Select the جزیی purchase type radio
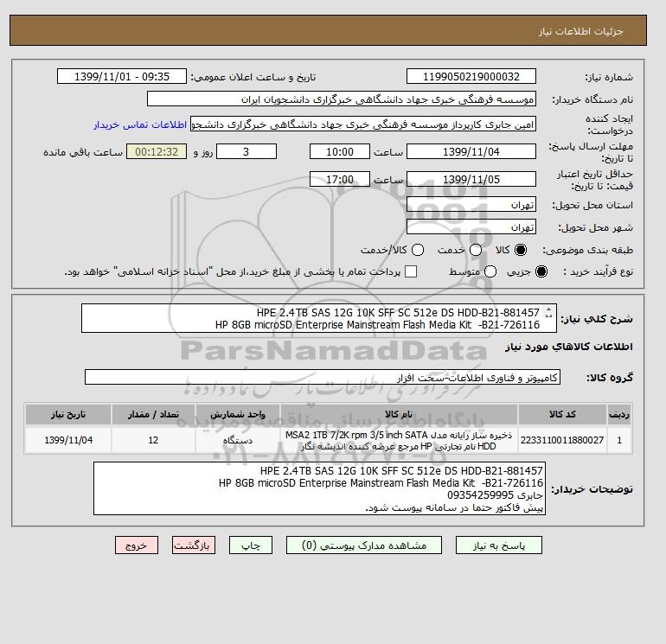 click(x=541, y=271)
